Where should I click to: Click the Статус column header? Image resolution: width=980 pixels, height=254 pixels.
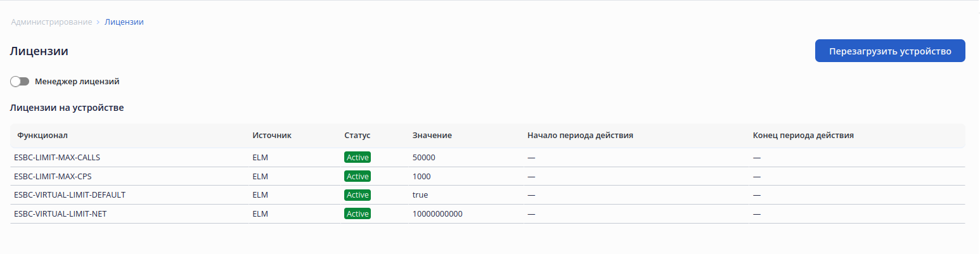click(357, 136)
